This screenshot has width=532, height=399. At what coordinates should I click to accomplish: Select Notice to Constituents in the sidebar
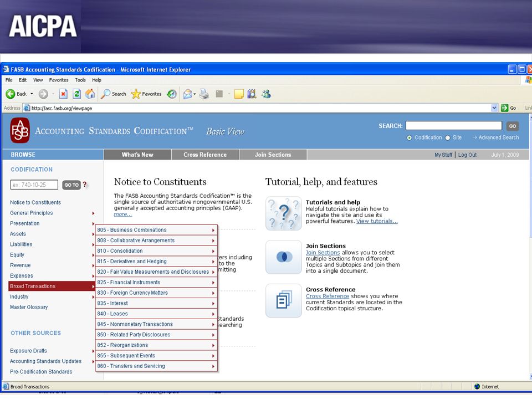click(35, 202)
